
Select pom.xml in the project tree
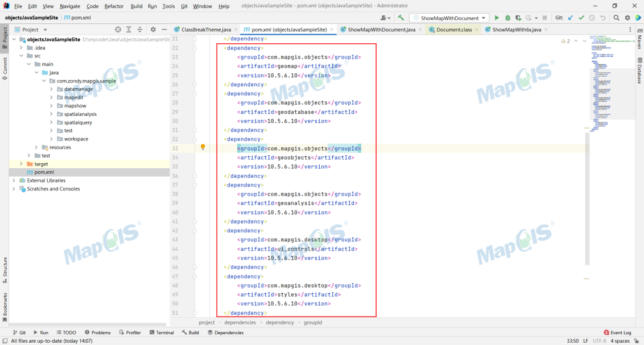(x=44, y=172)
